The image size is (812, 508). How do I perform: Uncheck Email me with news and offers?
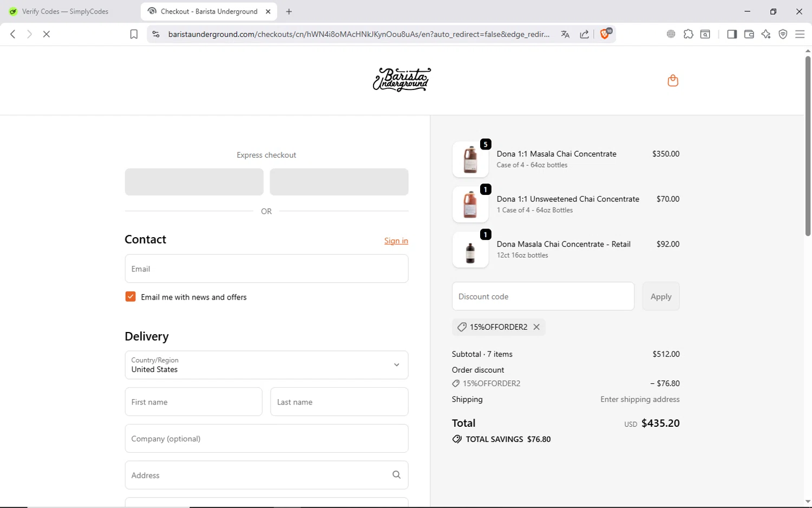click(x=130, y=297)
